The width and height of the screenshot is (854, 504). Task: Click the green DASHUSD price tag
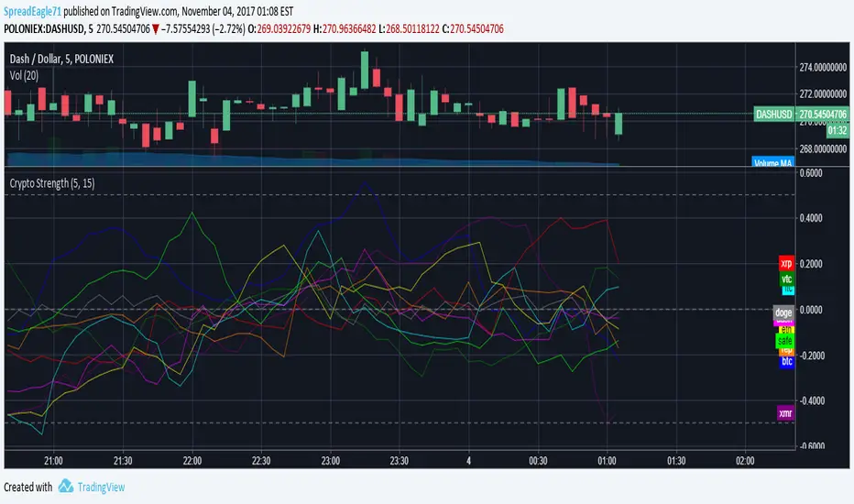click(x=774, y=114)
